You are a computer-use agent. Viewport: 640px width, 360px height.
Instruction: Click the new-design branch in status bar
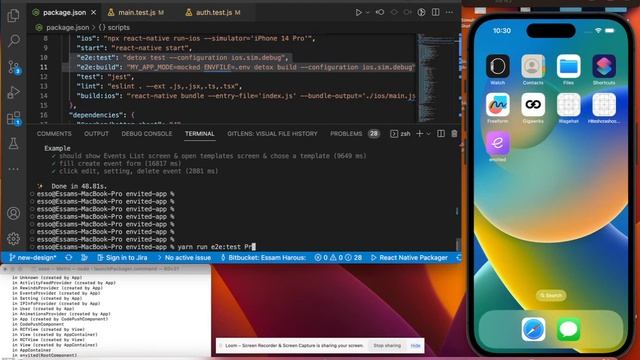[32, 258]
